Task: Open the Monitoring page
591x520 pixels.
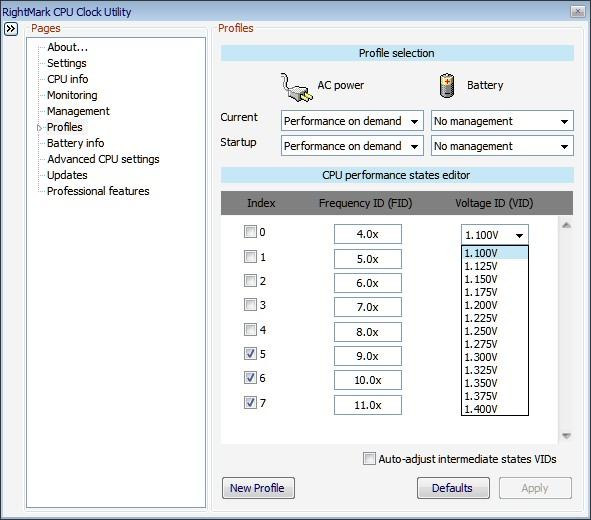Action: click(72, 95)
